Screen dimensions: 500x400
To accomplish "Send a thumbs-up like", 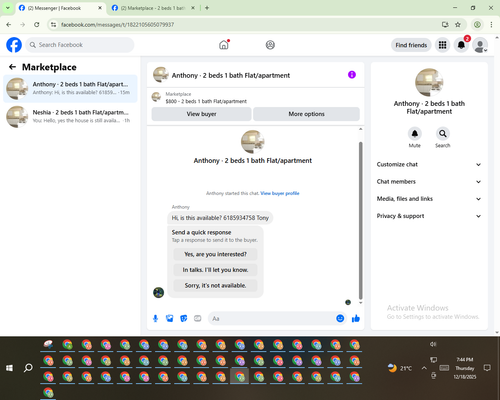I will pos(356,319).
